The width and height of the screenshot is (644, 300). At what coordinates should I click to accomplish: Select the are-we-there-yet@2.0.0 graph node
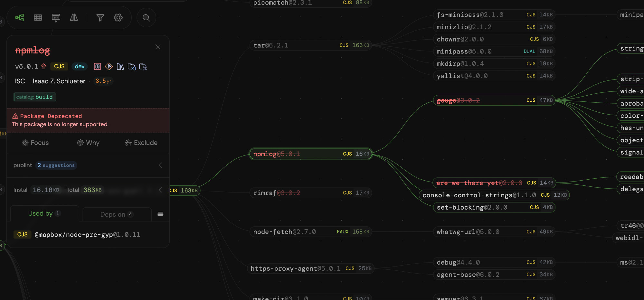(494, 183)
